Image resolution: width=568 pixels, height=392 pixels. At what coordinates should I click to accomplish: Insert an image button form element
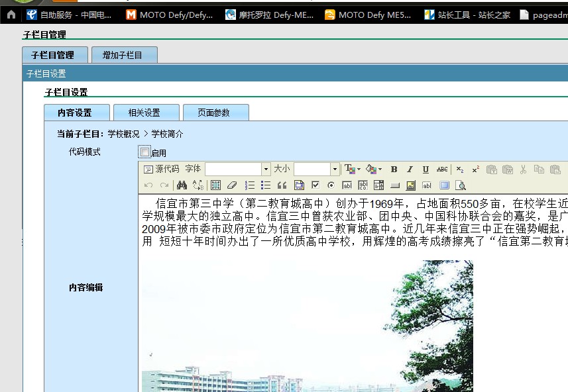[x=410, y=185]
